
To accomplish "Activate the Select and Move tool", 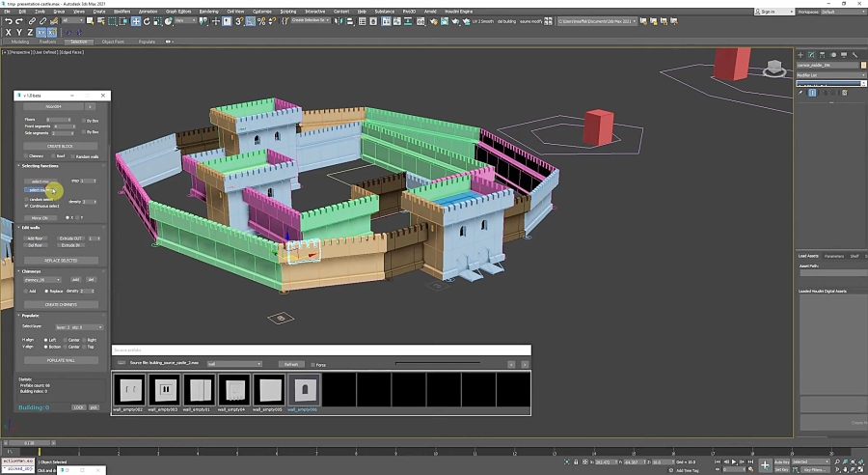I will pyautogui.click(x=136, y=21).
